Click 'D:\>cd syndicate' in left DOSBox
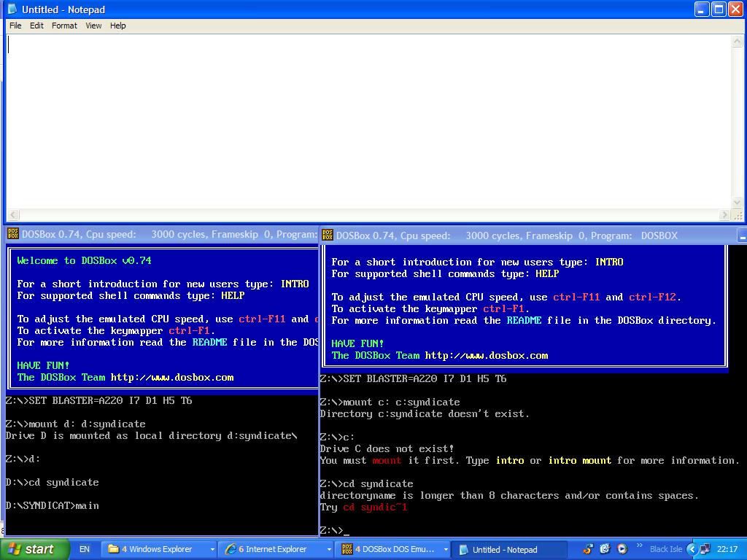 coord(53,483)
